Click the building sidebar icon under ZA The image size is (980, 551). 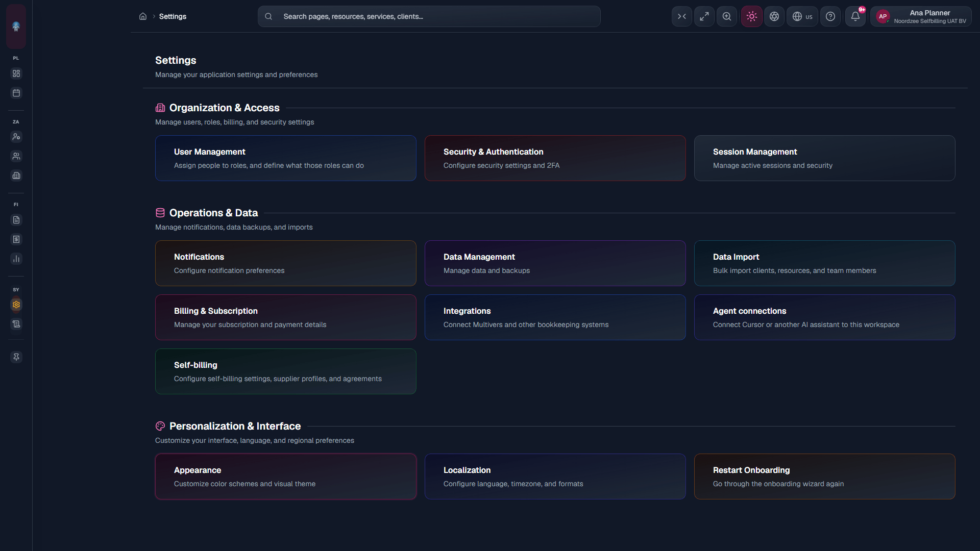[x=16, y=176]
